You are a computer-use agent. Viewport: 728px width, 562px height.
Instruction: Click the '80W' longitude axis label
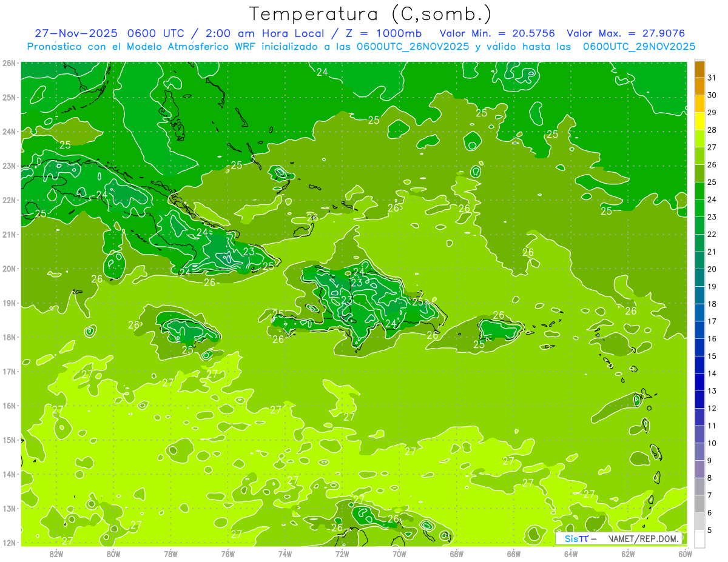tap(113, 553)
